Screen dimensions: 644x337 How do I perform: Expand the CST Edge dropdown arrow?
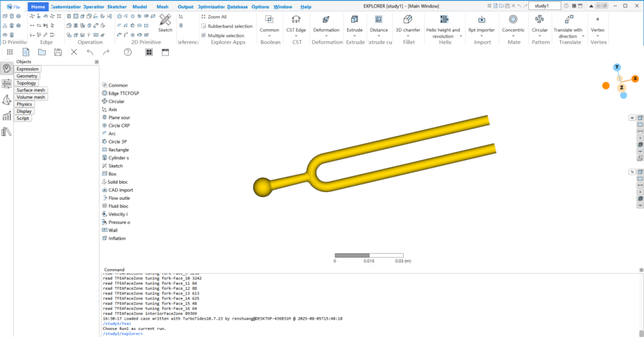(296, 36)
